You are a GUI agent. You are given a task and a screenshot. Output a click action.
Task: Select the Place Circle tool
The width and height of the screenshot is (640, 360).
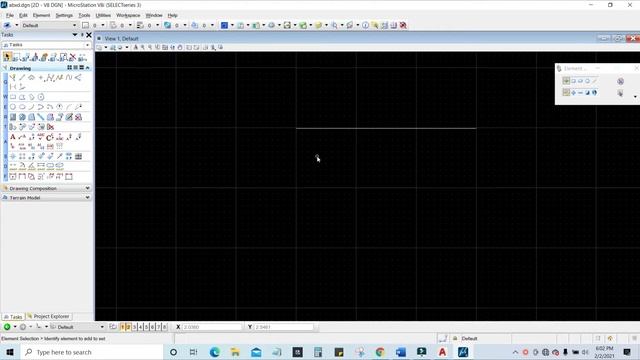pyautogui.click(x=13, y=107)
